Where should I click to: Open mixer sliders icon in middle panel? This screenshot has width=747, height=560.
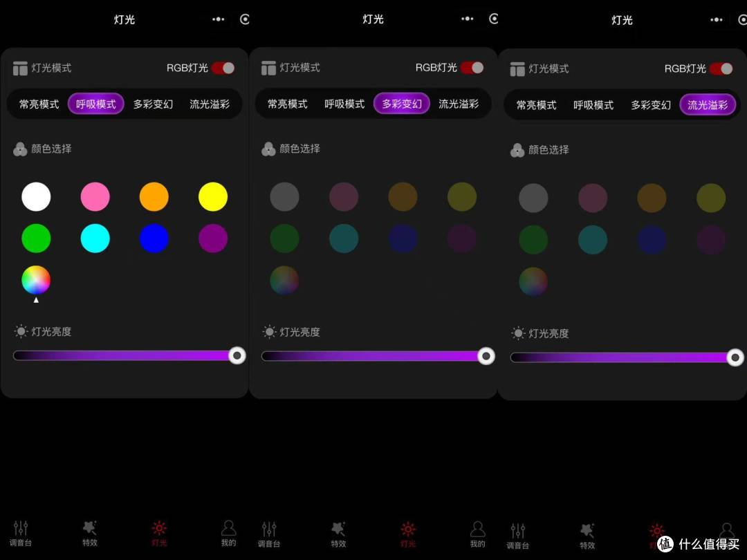tap(269, 529)
